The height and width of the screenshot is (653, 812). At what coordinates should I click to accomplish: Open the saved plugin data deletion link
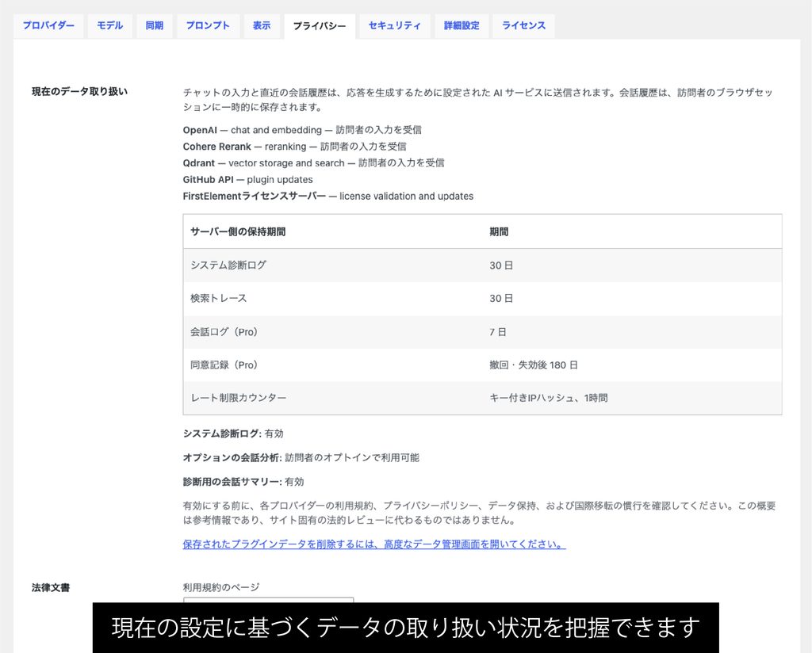click(374, 544)
